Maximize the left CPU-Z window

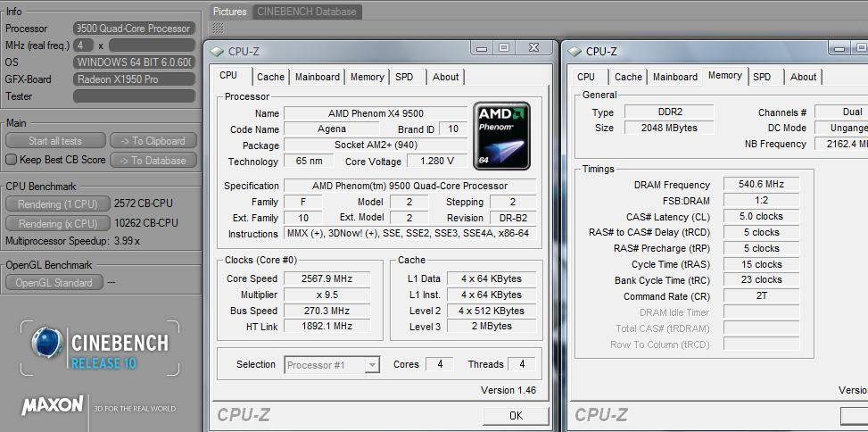[503, 48]
